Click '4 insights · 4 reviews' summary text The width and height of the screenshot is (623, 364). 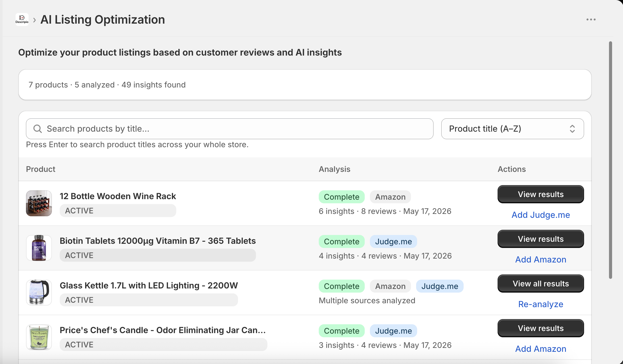click(x=358, y=256)
